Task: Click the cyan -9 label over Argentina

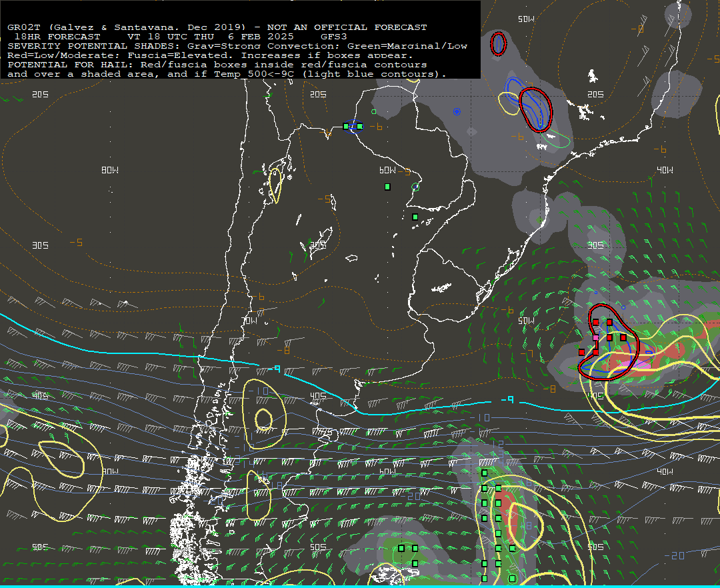Action: (275, 369)
